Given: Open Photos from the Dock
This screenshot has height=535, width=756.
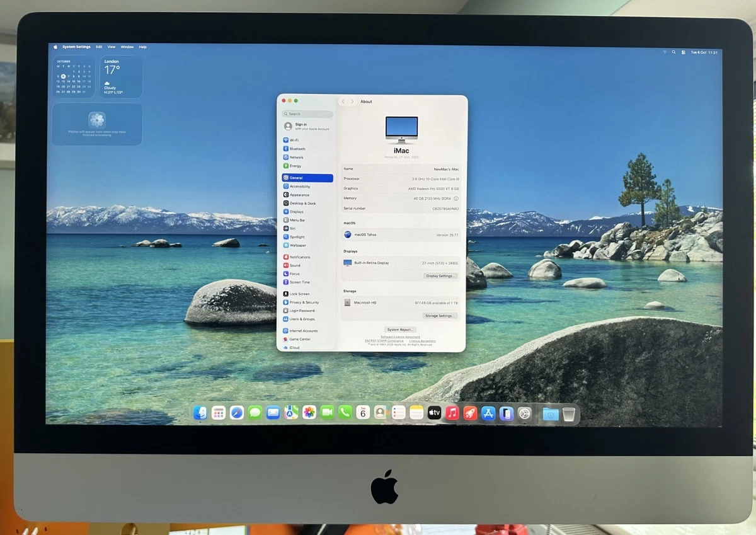Looking at the screenshot, I should tap(309, 413).
